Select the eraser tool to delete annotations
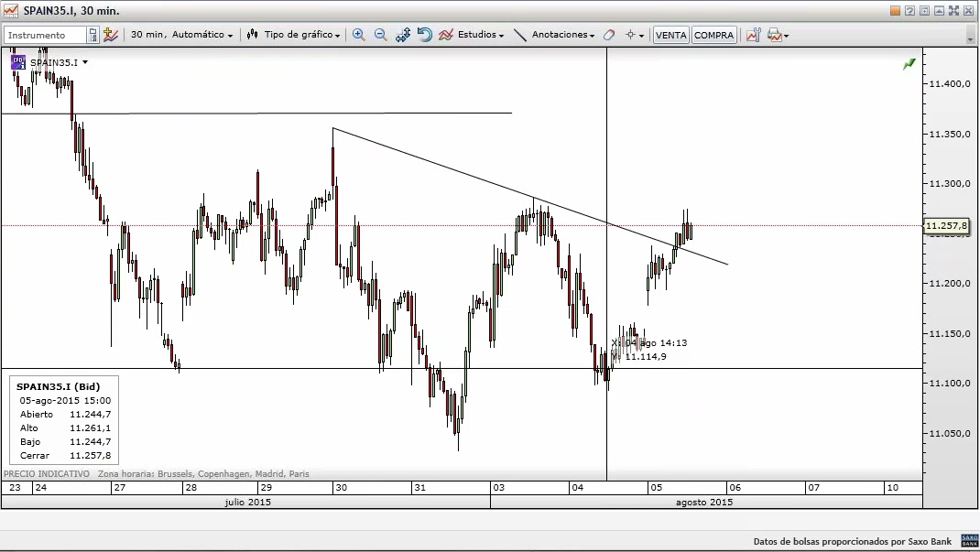The width and height of the screenshot is (980, 552). (609, 35)
